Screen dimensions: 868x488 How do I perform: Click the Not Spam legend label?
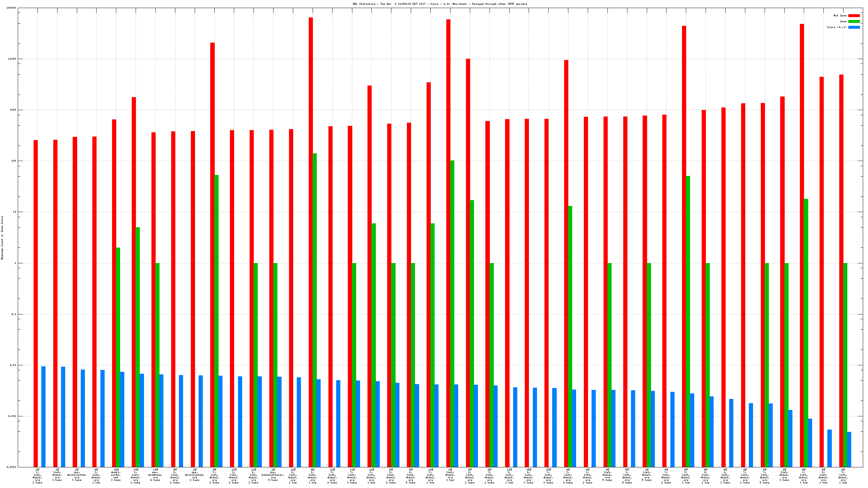click(840, 15)
